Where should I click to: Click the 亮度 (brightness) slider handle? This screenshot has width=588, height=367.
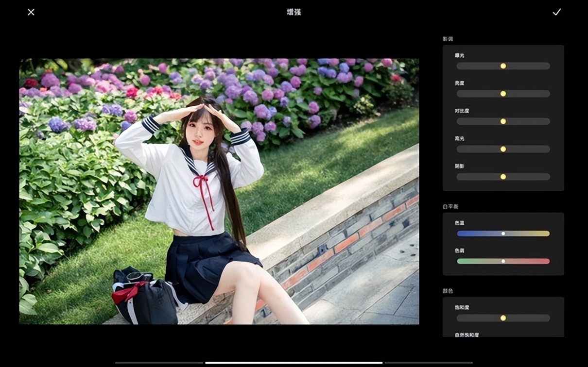(503, 94)
